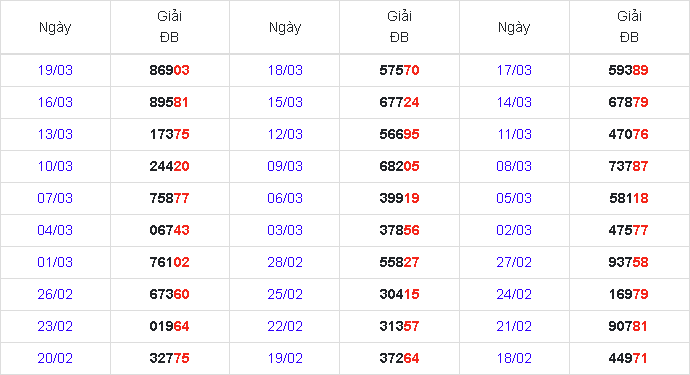Open the 10/03 date link
This screenshot has width=690, height=375.
[x=55, y=166]
